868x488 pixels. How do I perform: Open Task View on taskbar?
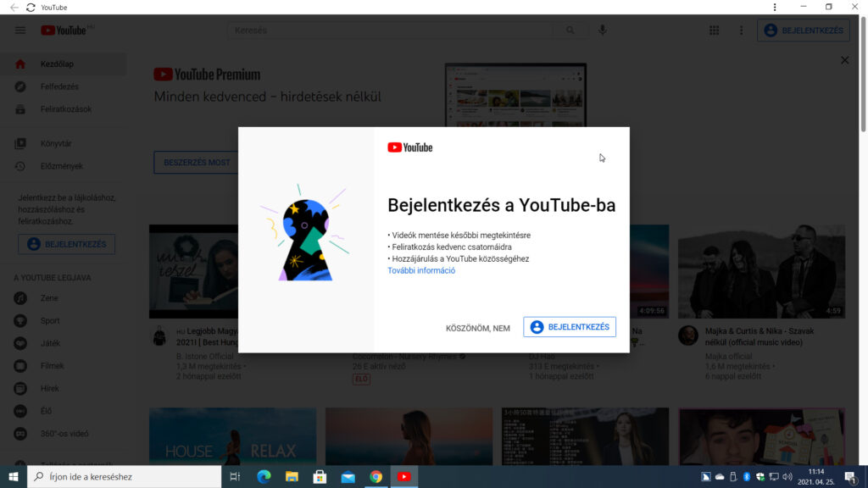pyautogui.click(x=235, y=476)
